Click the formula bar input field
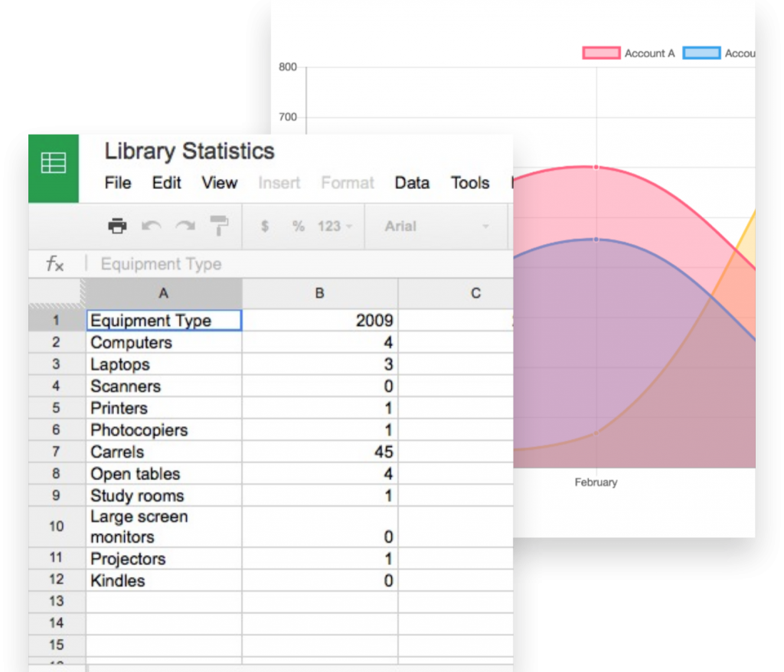784x672 pixels. point(299,264)
